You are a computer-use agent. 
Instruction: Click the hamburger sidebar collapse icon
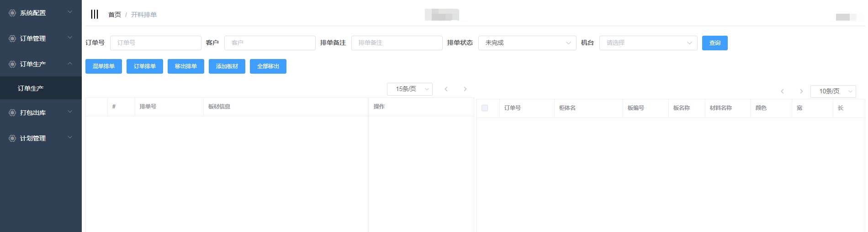[95, 14]
